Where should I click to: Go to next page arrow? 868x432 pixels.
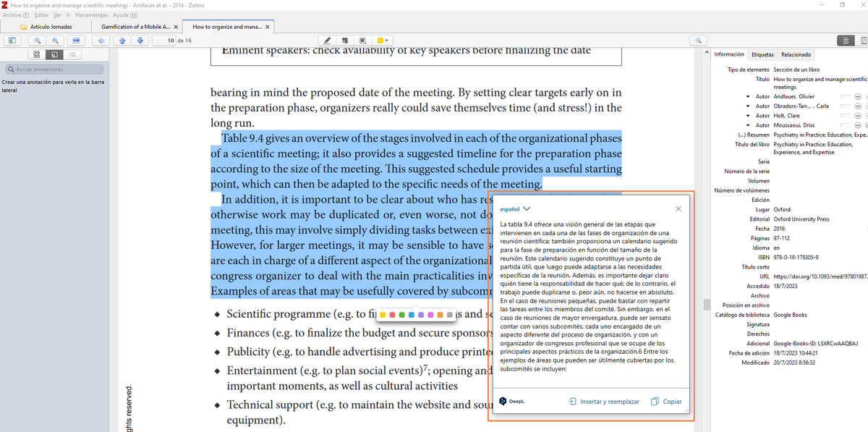click(139, 41)
